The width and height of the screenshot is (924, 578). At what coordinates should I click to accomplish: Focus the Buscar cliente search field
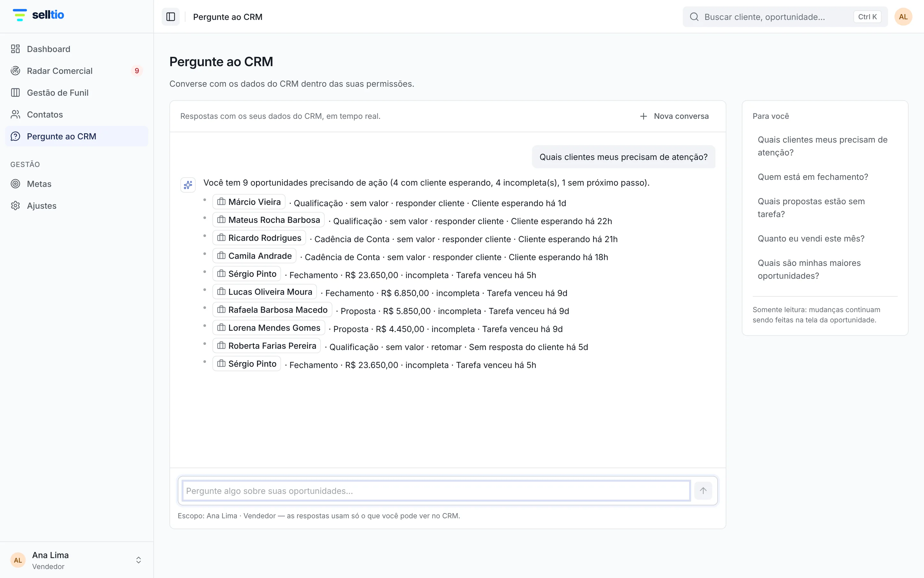pos(785,17)
